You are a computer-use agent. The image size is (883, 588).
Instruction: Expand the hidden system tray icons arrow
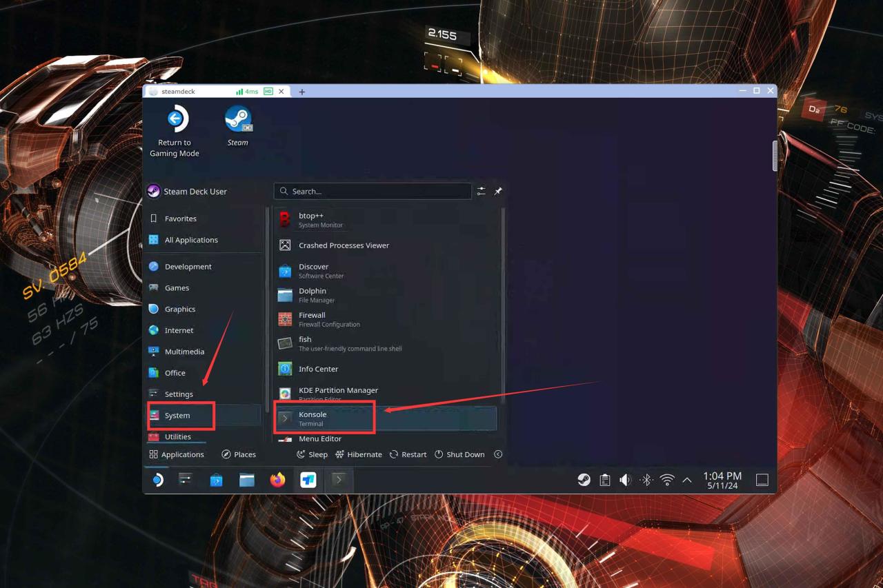tap(687, 480)
